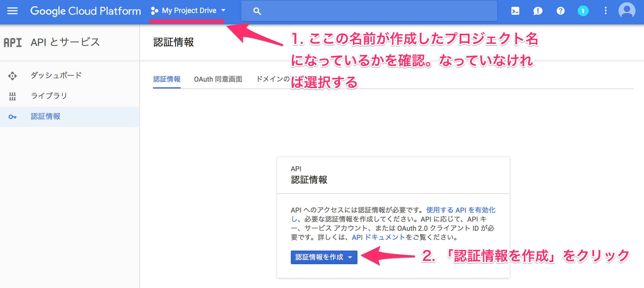The height and width of the screenshot is (288, 644).
Task: Open the API ドキュメント link
Action: tap(378, 237)
